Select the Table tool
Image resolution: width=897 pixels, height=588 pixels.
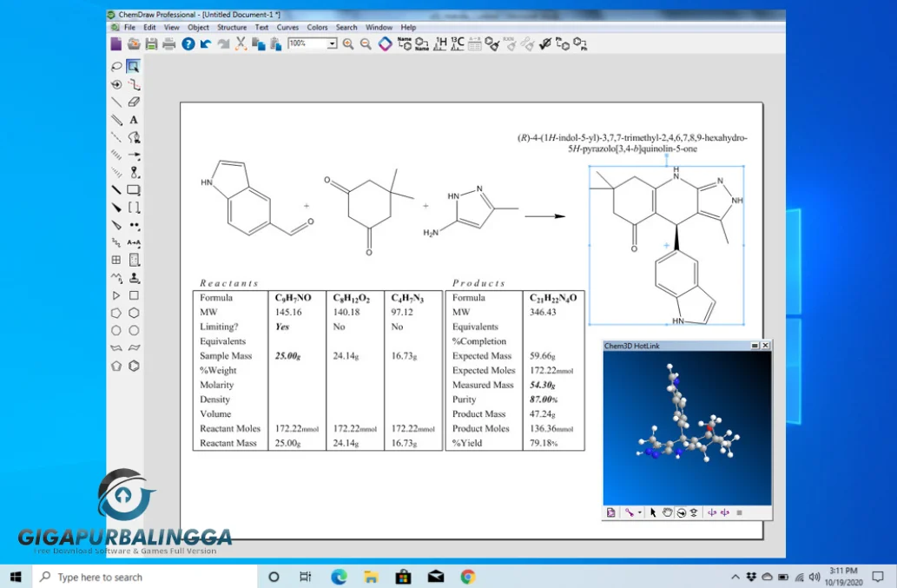[116, 260]
